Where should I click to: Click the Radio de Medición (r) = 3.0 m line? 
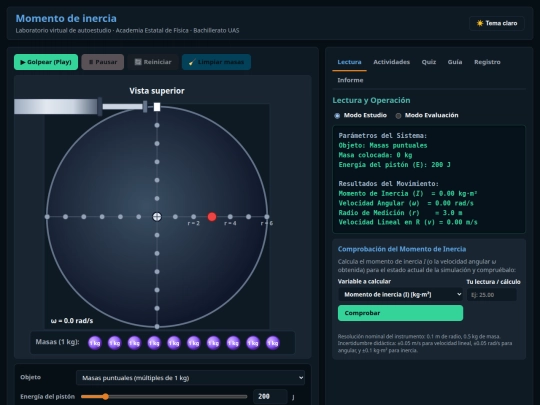click(x=400, y=213)
